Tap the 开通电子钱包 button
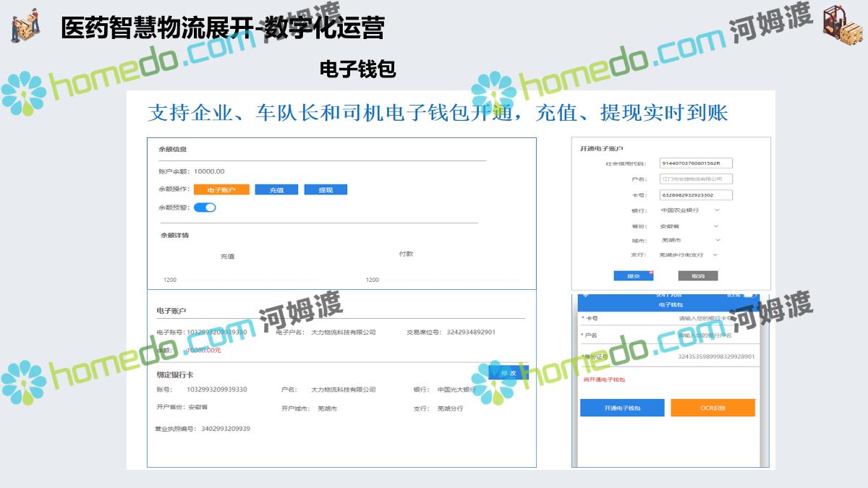This screenshot has height=488, width=868. 622,408
